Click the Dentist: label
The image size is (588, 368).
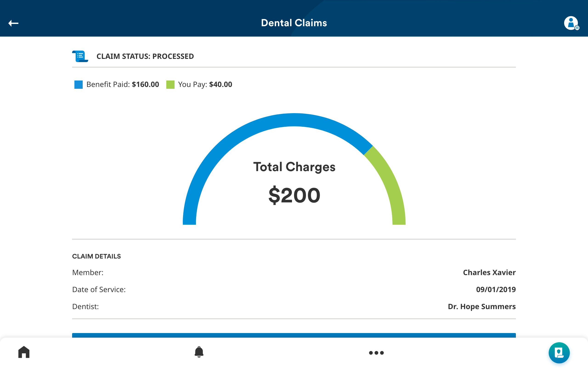pos(85,306)
